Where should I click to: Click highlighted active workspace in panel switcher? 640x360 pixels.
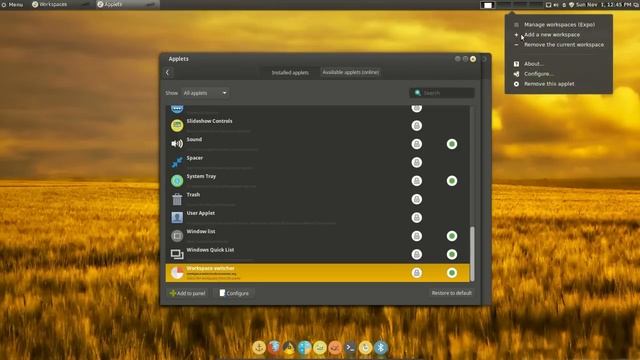coord(487,5)
